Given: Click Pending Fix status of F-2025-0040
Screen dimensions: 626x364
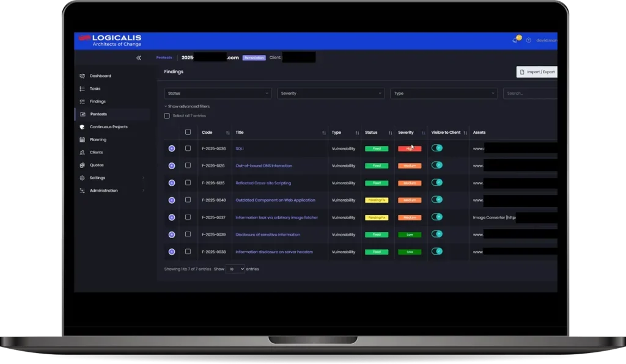Looking at the screenshot, I should 377,200.
